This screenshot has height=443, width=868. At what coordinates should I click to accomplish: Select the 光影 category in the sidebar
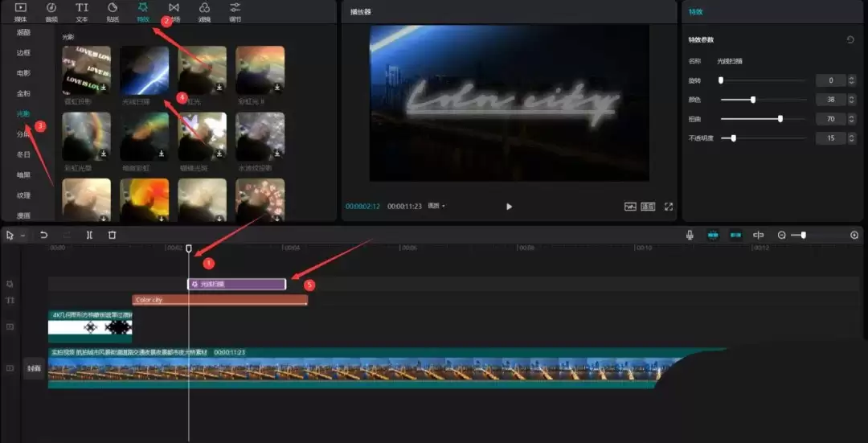click(x=24, y=114)
